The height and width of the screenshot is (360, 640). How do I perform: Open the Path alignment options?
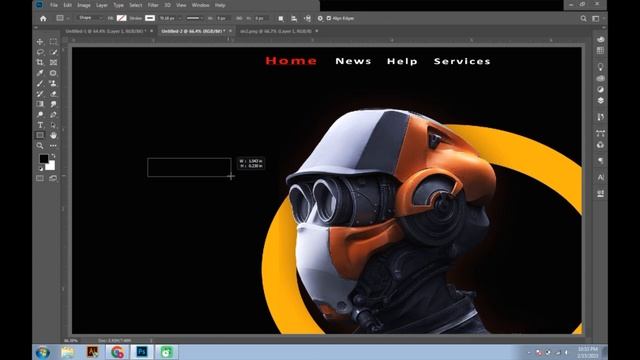pos(294,18)
